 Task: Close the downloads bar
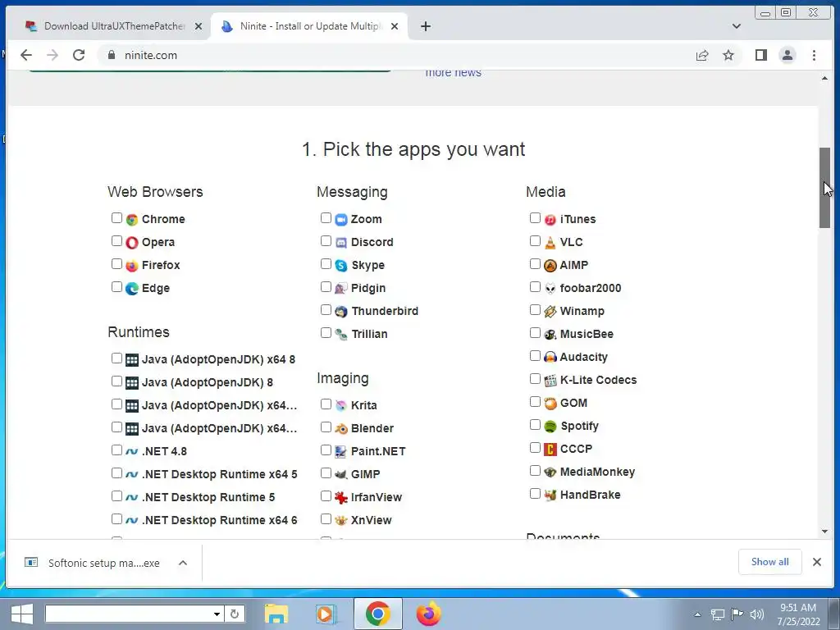[x=816, y=562]
